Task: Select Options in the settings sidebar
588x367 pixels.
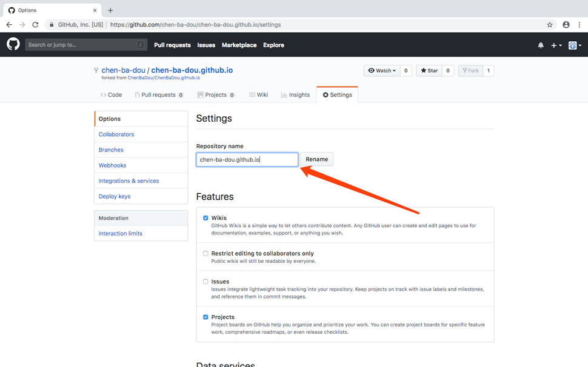Action: pyautogui.click(x=141, y=119)
